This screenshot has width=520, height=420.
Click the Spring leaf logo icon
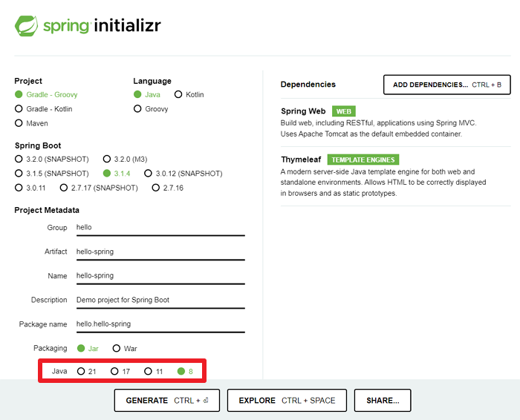(26, 26)
